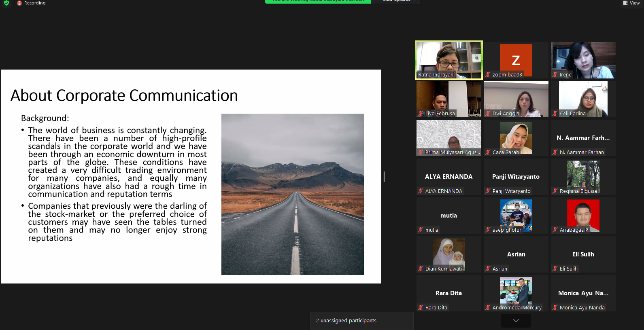
Task: Click the large centered "Eli Sulih" name
Action: [583, 254]
